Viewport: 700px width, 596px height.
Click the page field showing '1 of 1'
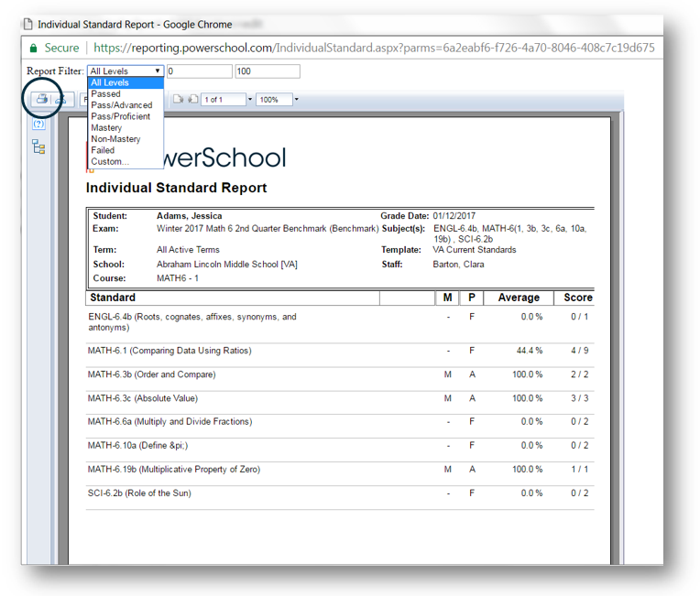(224, 100)
